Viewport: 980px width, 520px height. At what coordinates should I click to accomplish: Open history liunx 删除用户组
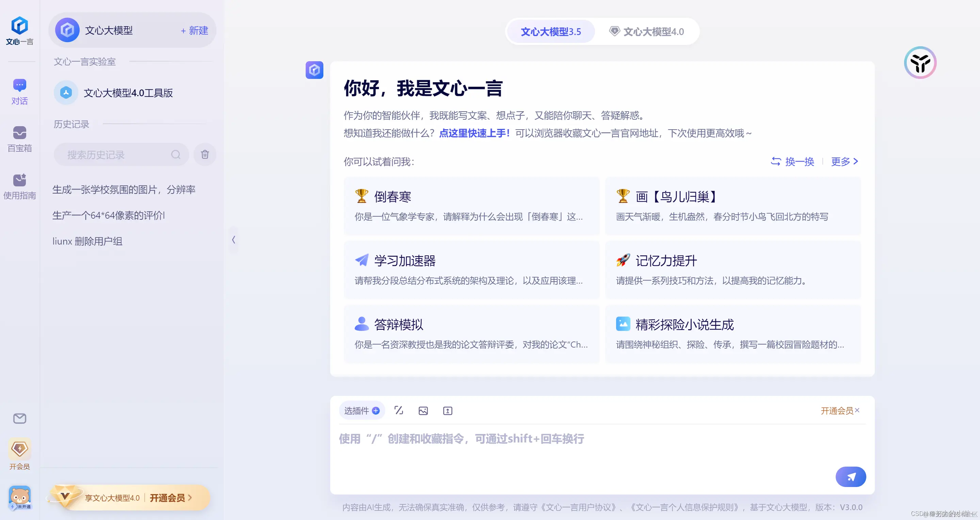click(87, 241)
